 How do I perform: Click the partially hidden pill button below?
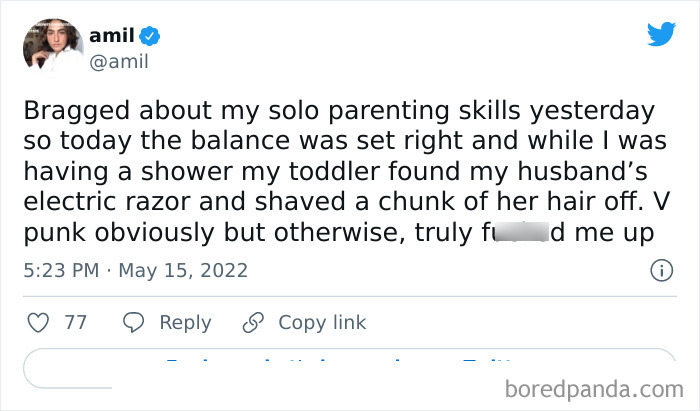pos(350,368)
